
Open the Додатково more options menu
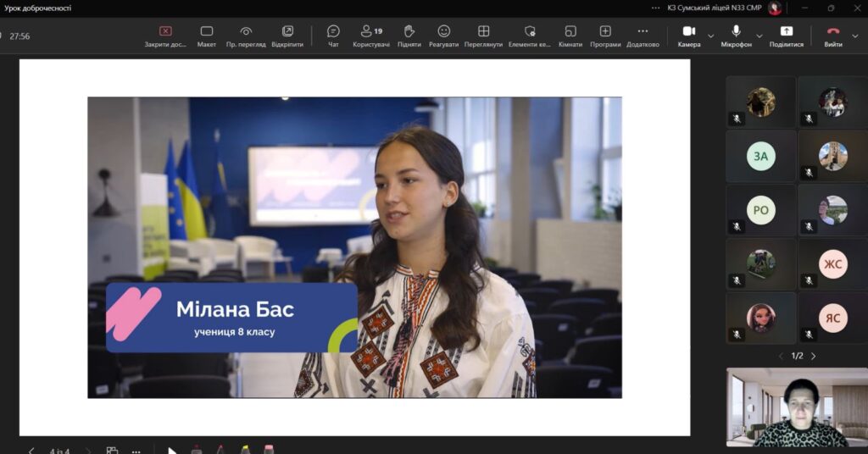[x=643, y=36]
